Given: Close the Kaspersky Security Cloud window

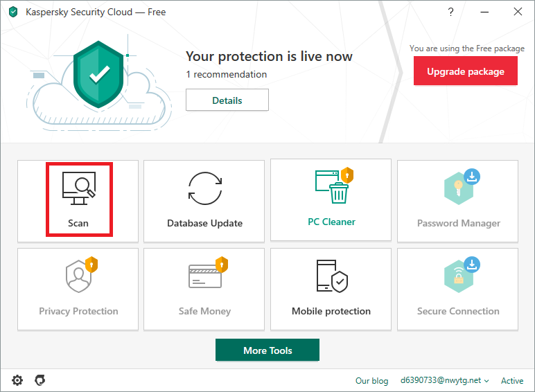Looking at the screenshot, I should pyautogui.click(x=518, y=12).
